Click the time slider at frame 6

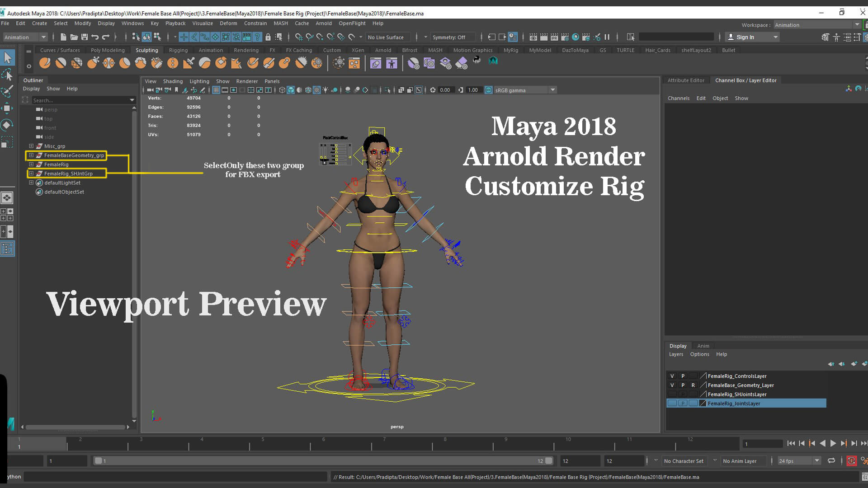tap(323, 443)
